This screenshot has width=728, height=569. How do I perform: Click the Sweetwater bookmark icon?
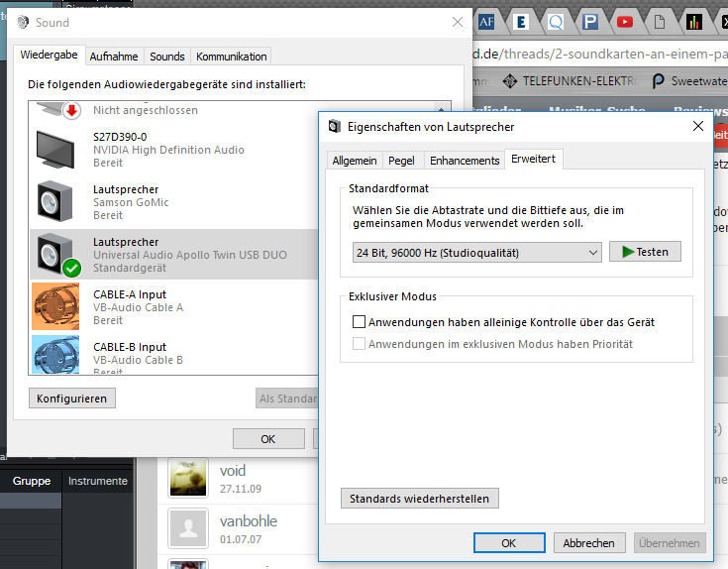click(x=658, y=81)
